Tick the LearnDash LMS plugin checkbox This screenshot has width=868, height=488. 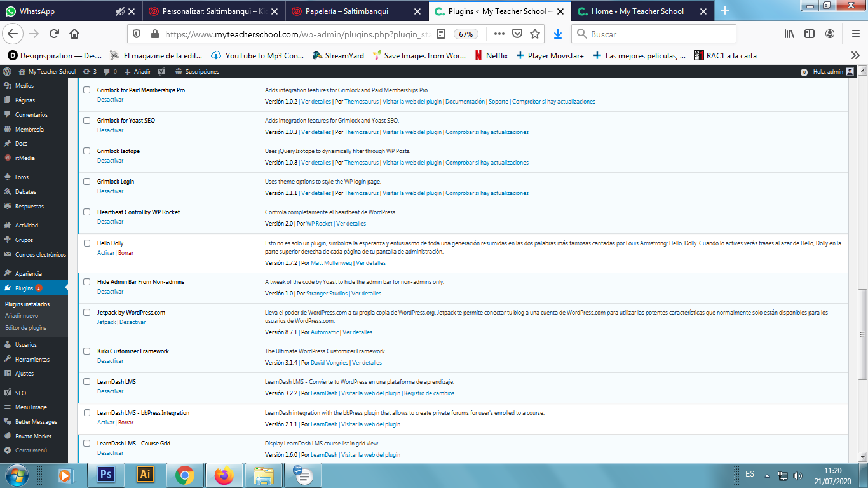click(87, 382)
